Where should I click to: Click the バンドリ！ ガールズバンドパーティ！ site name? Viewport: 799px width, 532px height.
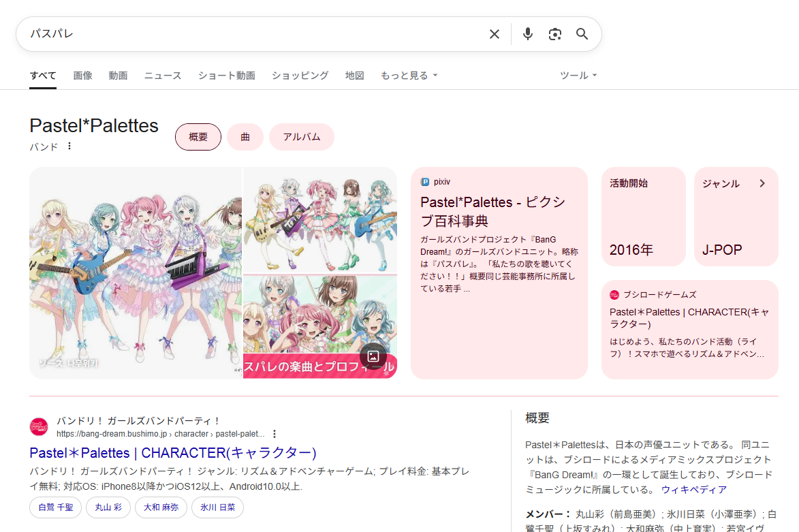(138, 421)
